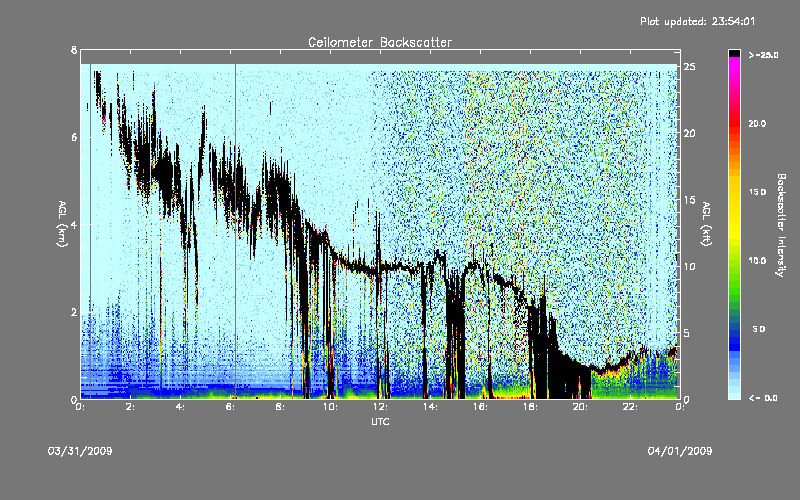Click the '14:' UTC hour tick
The height and width of the screenshot is (500, 800).
click(430, 407)
